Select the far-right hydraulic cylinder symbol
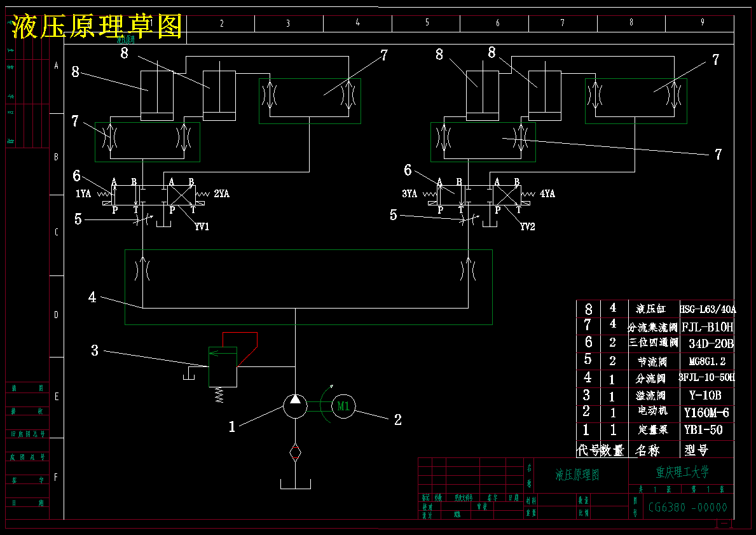 545,95
